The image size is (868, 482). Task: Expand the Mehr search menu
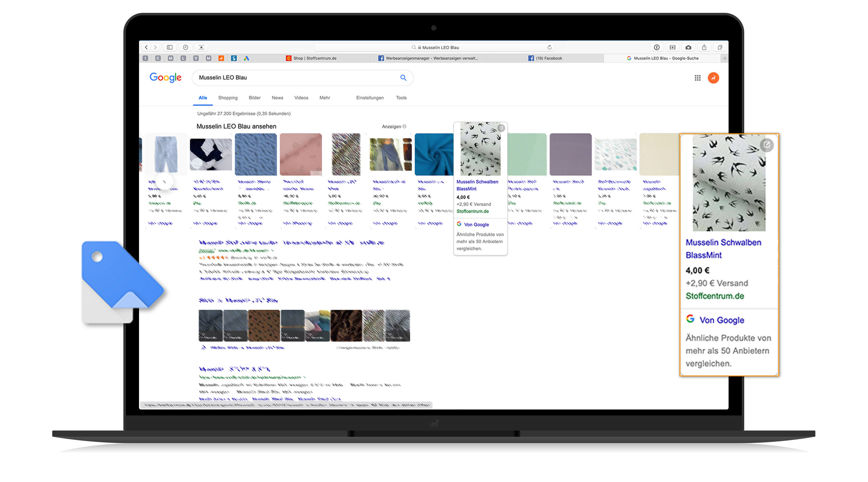pyautogui.click(x=325, y=98)
